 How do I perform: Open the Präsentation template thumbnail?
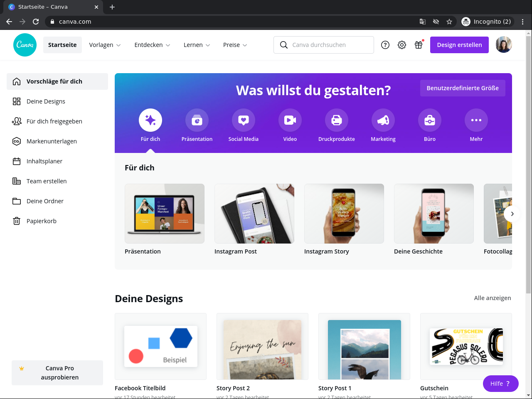(165, 214)
